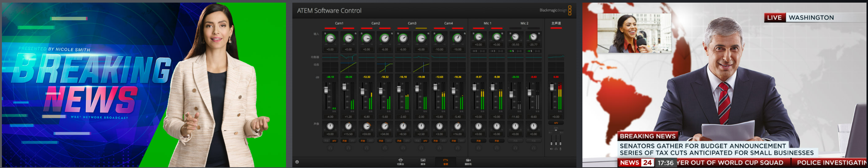Click the microphone icon below the master channel
868x168 pixels.
point(560,149)
